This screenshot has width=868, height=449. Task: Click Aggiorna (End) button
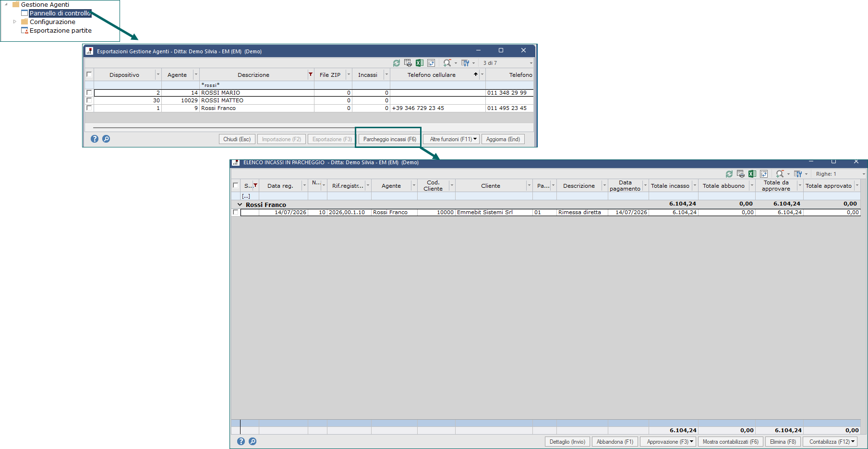[x=503, y=139]
